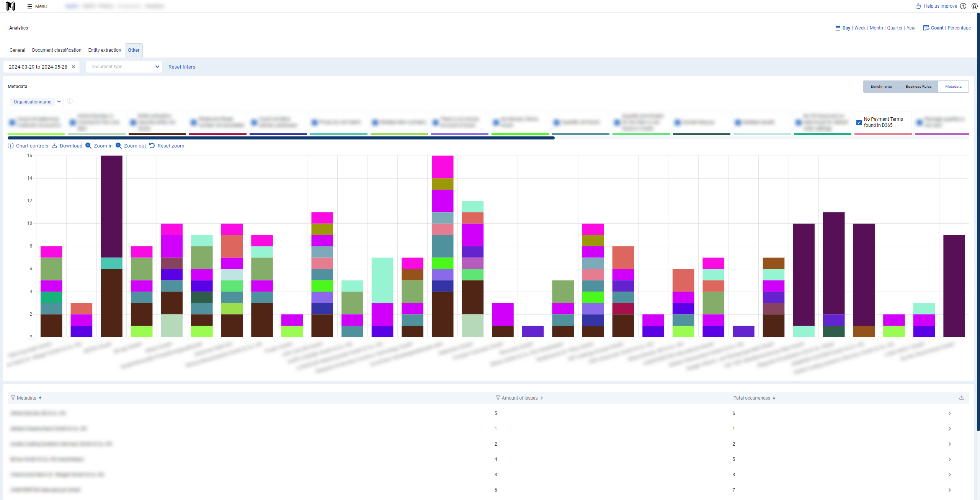Viewport: 980px width, 500px height.
Task: Switch to Document classification tab
Action: [57, 50]
